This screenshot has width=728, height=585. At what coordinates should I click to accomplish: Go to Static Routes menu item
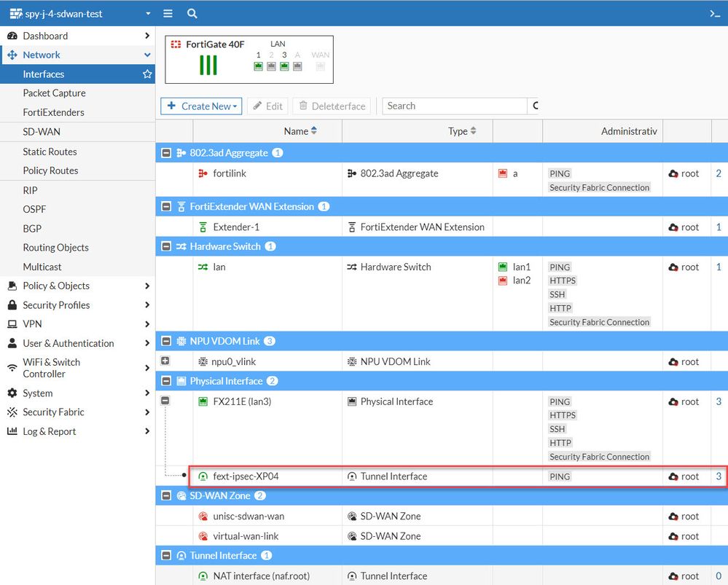point(50,152)
